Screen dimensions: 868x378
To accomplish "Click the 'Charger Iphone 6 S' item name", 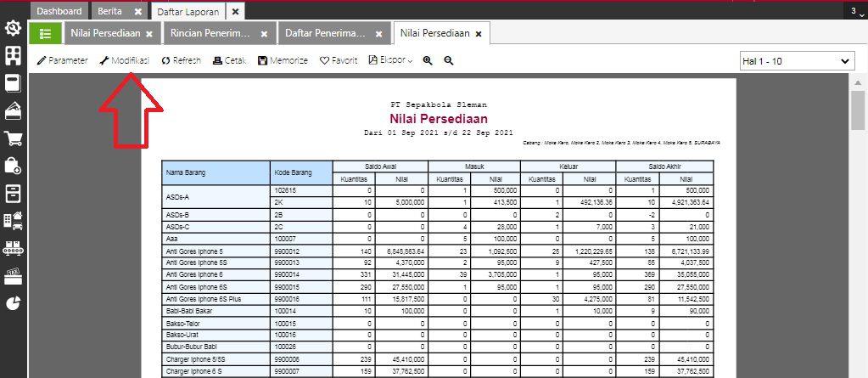I will pyautogui.click(x=193, y=371).
